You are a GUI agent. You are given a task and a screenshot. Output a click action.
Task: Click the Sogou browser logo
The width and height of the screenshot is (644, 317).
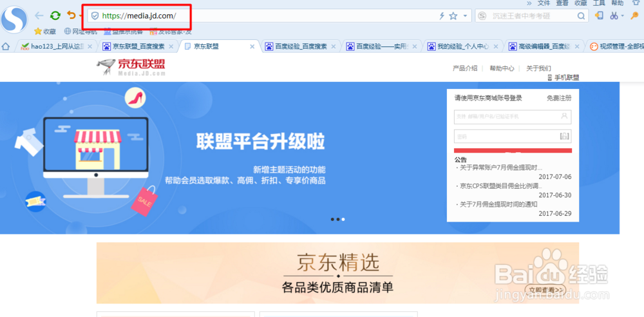(14, 20)
